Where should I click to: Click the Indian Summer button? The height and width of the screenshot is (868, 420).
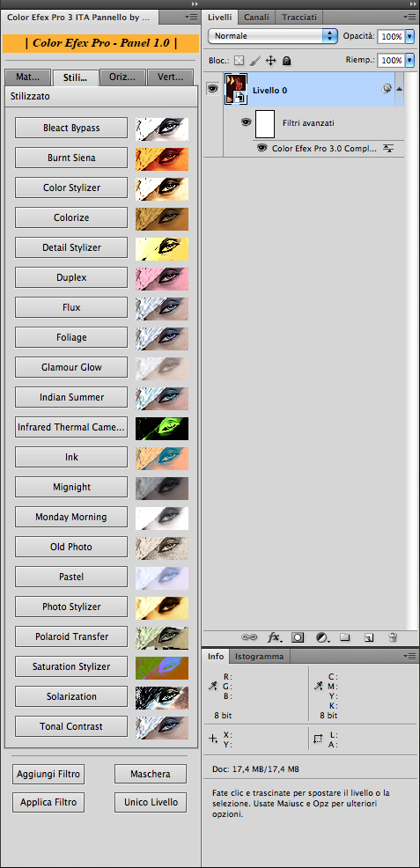(x=71, y=397)
